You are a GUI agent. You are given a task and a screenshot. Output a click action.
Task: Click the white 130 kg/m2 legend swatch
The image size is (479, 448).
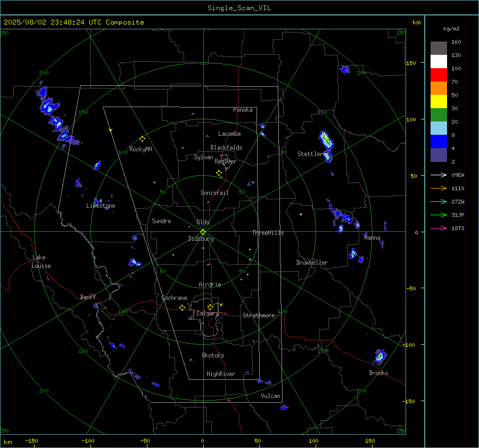click(439, 61)
